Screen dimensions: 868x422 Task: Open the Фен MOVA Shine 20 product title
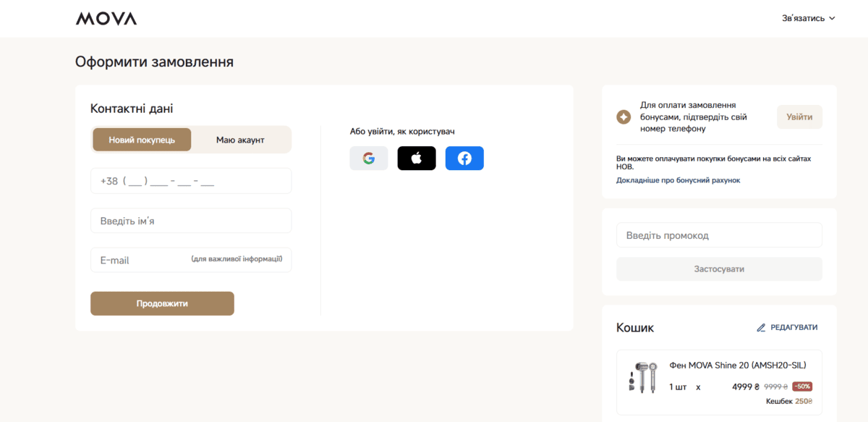[738, 365]
